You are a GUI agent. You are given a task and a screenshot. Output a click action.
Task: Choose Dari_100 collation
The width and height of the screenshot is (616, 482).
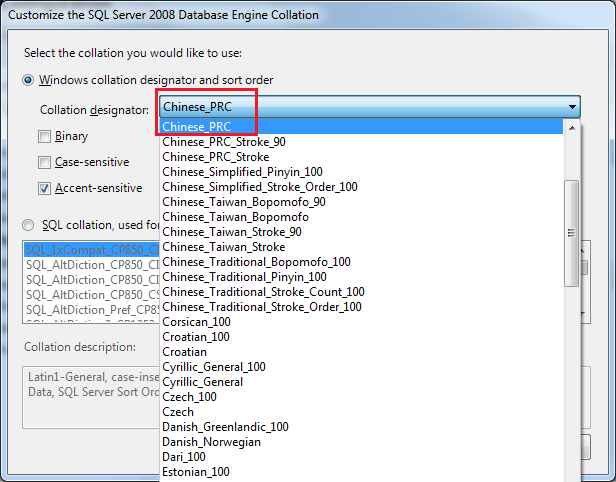(x=361, y=457)
